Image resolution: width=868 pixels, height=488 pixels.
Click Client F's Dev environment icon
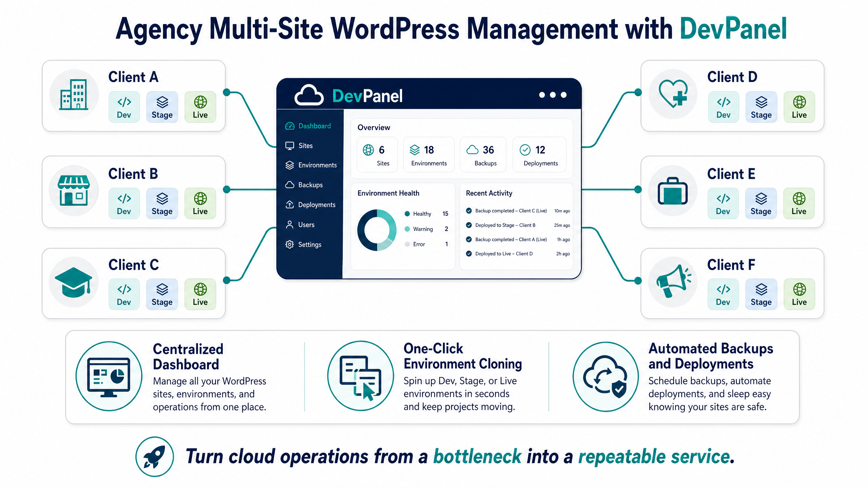coord(723,294)
